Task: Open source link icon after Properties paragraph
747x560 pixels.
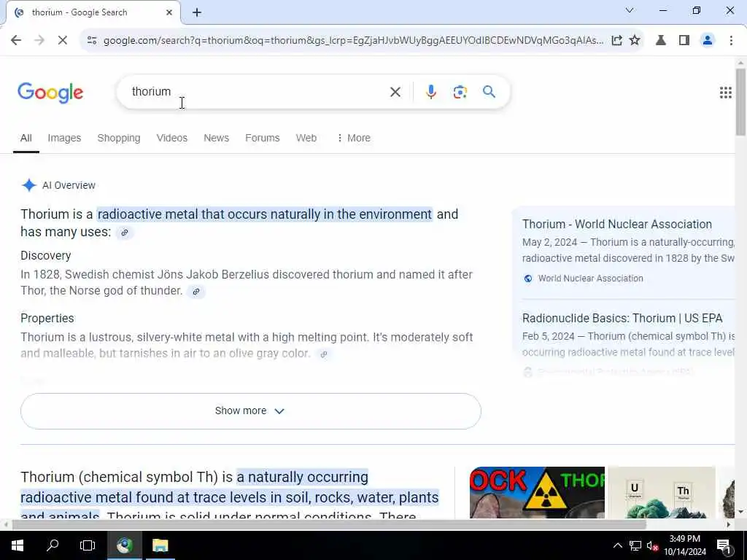Action: tap(323, 354)
